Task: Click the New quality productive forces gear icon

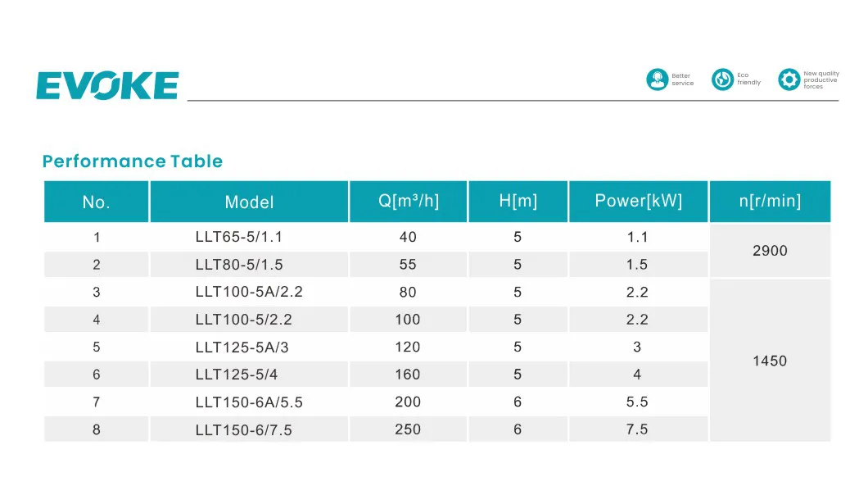Action: tap(789, 79)
